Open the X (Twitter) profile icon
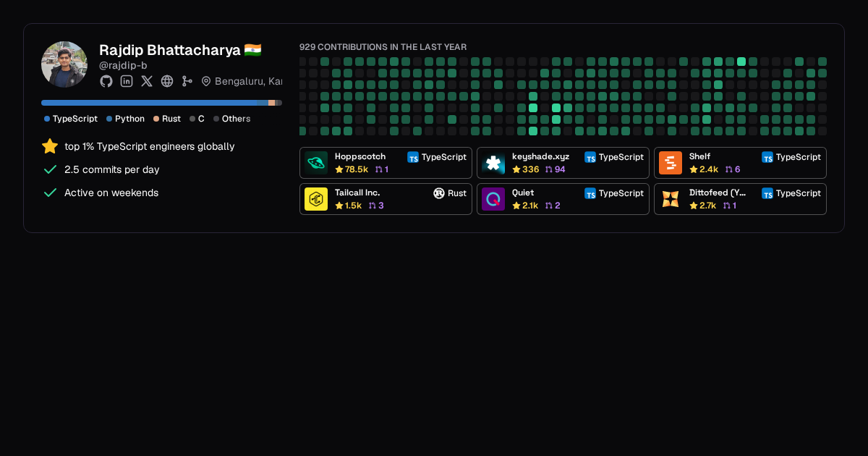The height and width of the screenshot is (456, 868). tap(147, 81)
